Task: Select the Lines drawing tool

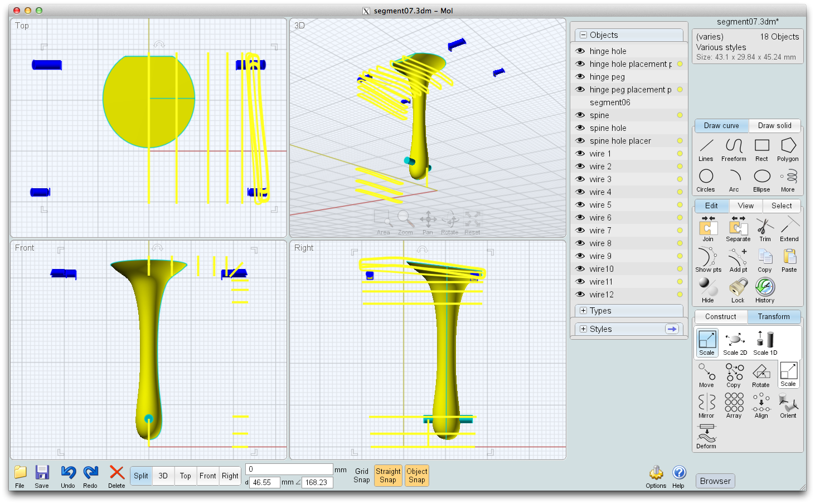Action: 706,149
